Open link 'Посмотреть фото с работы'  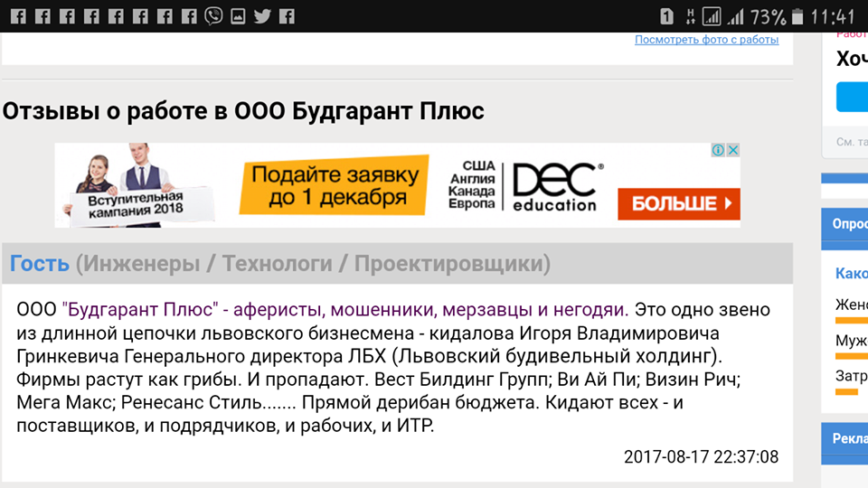(706, 40)
